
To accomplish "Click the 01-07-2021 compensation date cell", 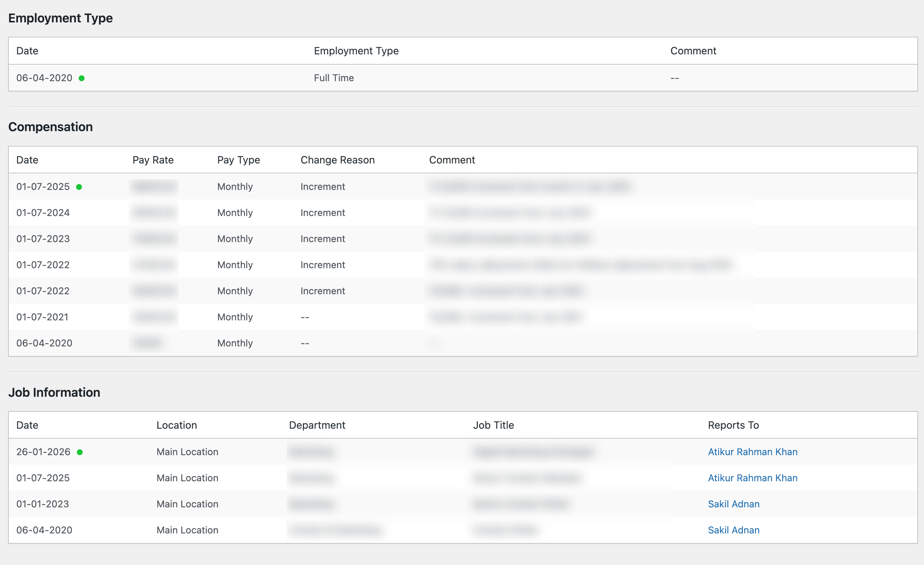I will click(x=42, y=317).
